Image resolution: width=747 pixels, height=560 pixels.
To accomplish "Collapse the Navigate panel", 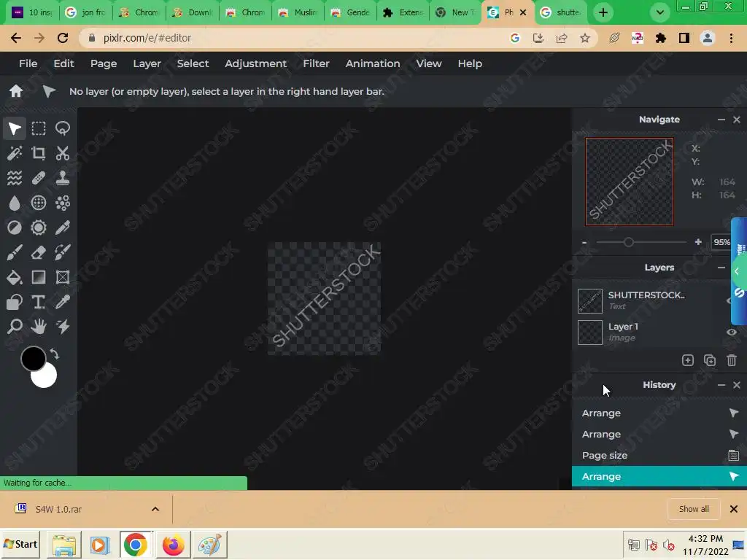I will (x=721, y=120).
